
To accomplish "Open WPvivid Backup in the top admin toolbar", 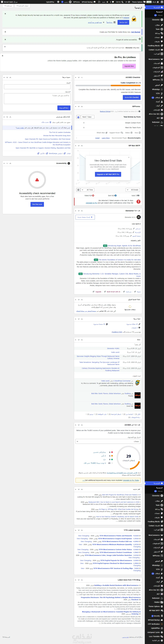I will click(88, 2).
